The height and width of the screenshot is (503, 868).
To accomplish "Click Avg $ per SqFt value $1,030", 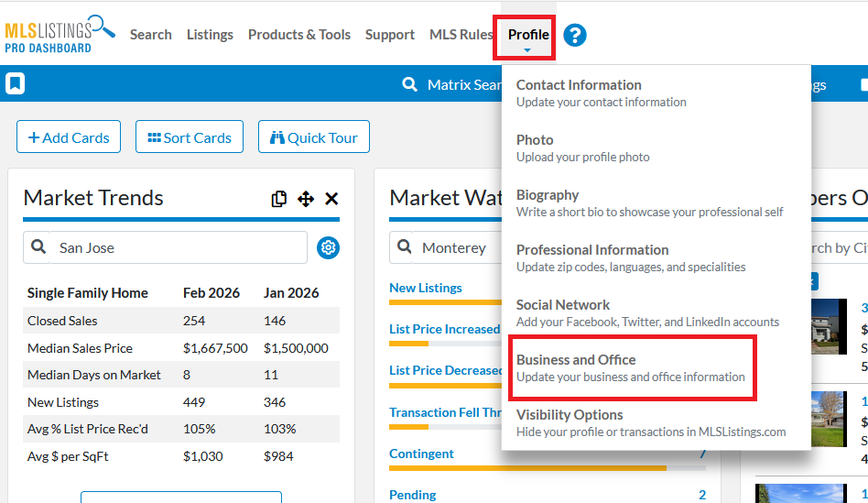I will [x=202, y=456].
